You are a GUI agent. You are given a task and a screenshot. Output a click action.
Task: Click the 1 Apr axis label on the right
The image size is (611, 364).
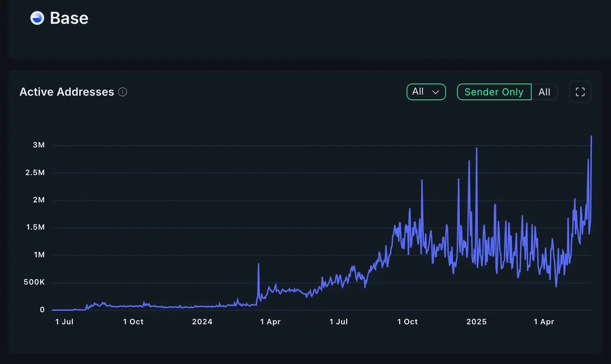pos(544,322)
